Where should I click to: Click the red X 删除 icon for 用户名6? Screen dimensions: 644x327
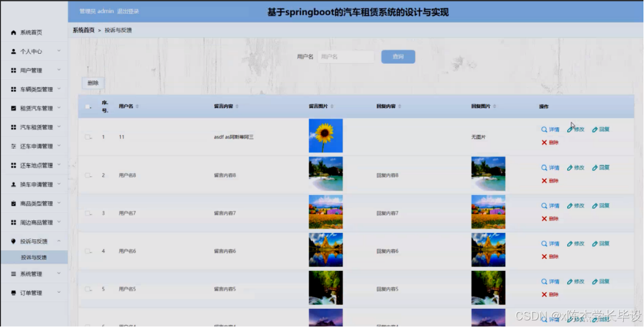544,257
